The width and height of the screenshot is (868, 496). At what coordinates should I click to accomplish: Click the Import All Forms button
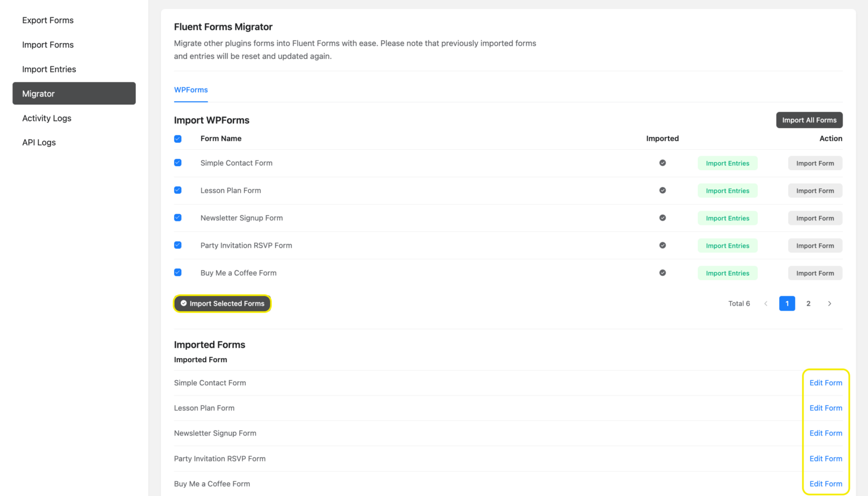coord(809,120)
